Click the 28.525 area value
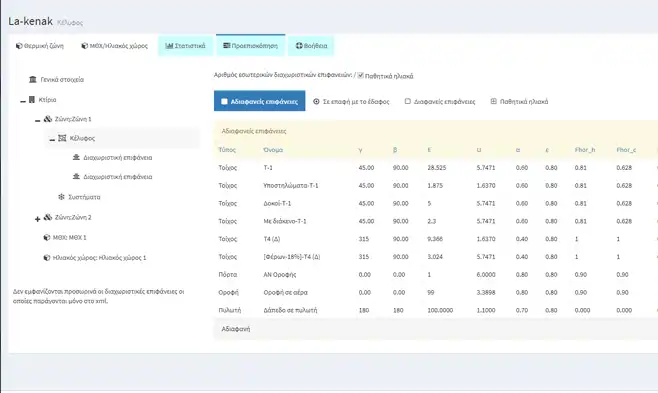 [437, 168]
